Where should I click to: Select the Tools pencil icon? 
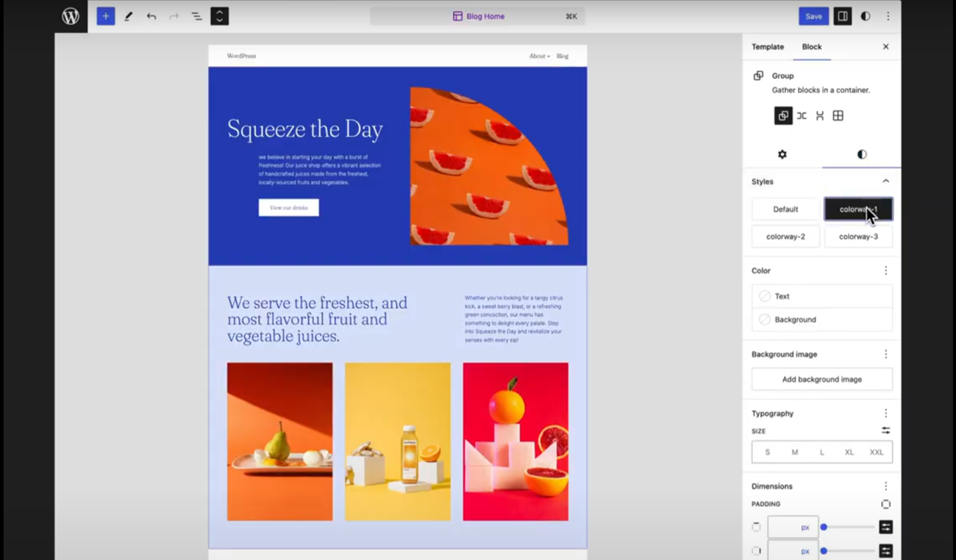click(129, 16)
